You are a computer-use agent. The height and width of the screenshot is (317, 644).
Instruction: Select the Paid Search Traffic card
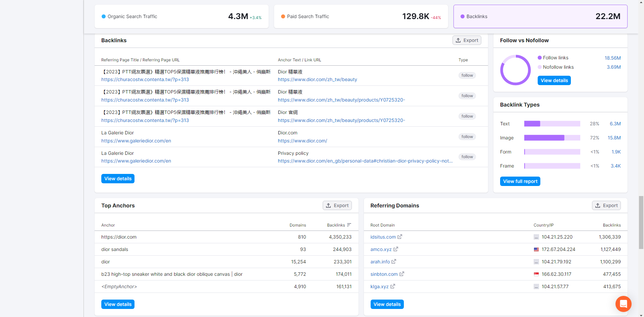pyautogui.click(x=361, y=16)
